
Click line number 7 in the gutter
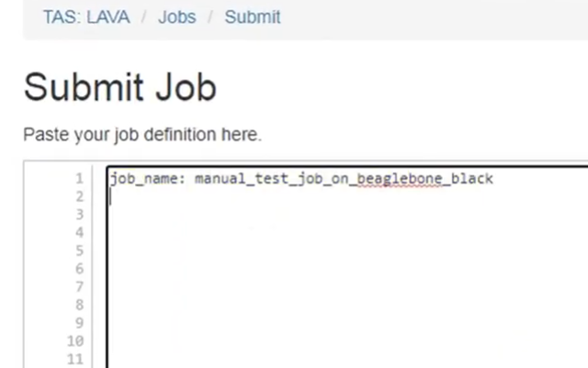(80, 286)
